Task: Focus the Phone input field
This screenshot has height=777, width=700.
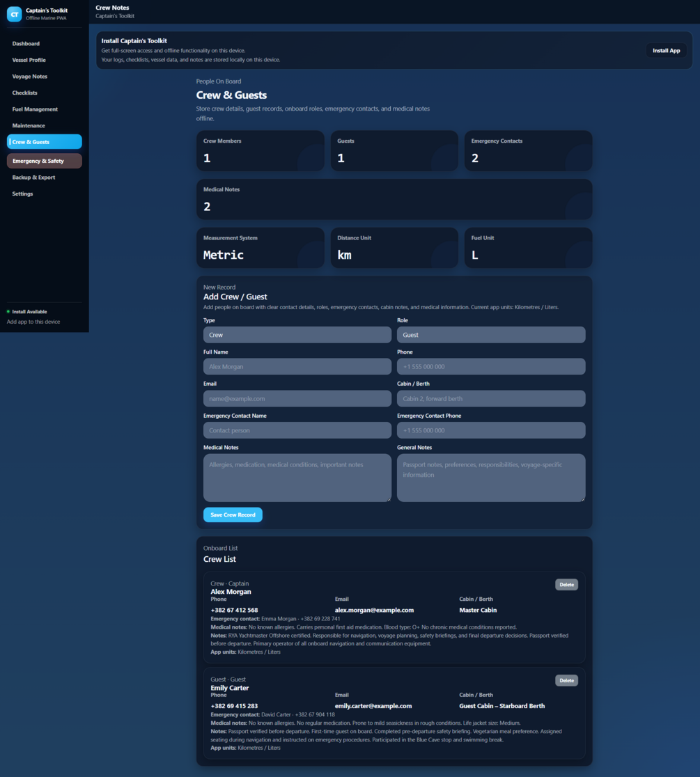Action: point(491,367)
